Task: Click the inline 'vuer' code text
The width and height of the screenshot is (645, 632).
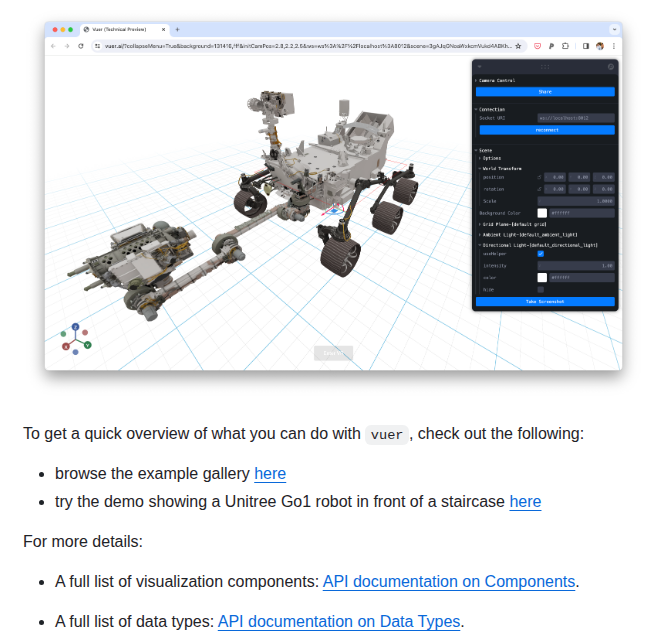Action: point(387,435)
